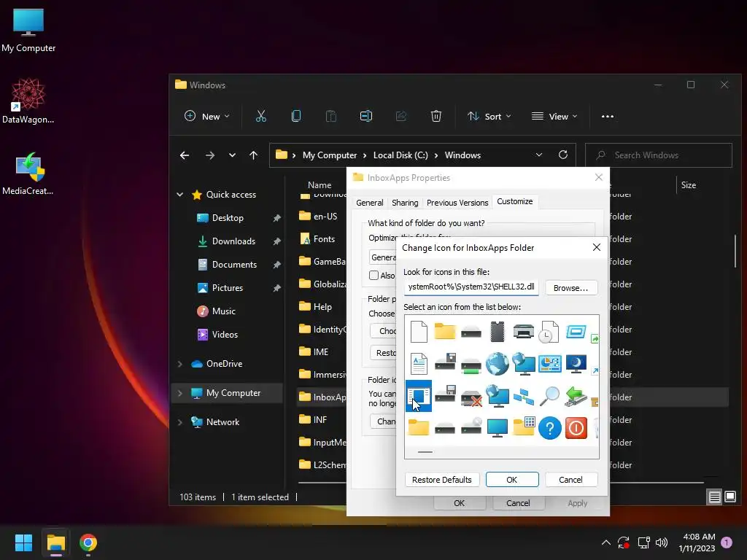
Task: Click the Rename icon in Explorer toolbar
Action: coord(366,116)
